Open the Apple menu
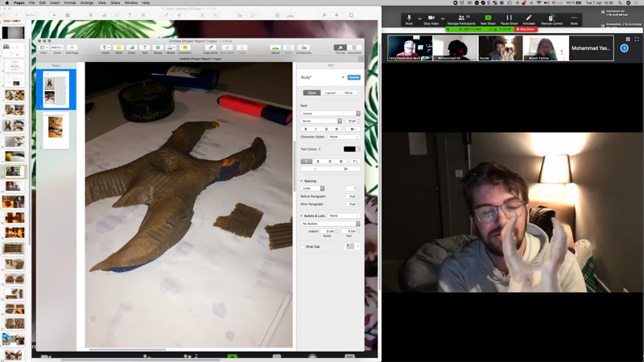 tap(6, 2)
